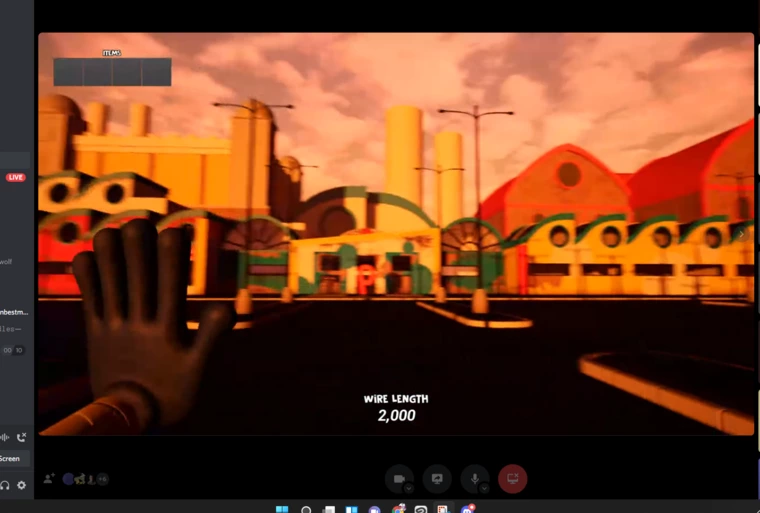Invite friends with the add-person icon
Screen dimensions: 760x513
click(x=49, y=479)
